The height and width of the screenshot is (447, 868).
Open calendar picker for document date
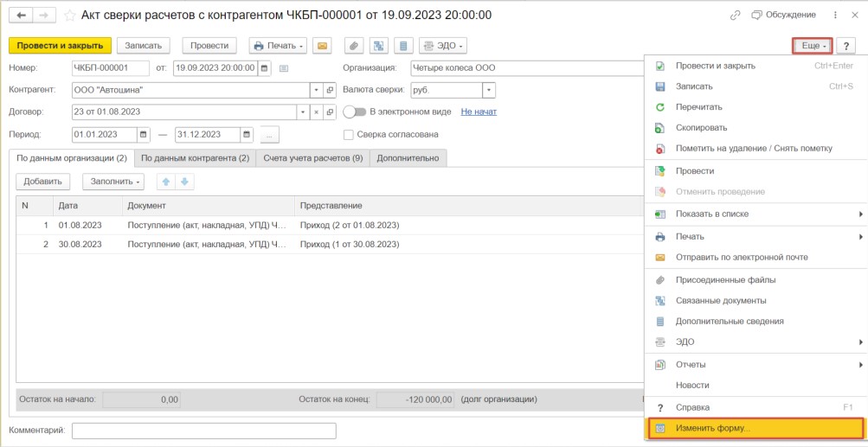(264, 67)
